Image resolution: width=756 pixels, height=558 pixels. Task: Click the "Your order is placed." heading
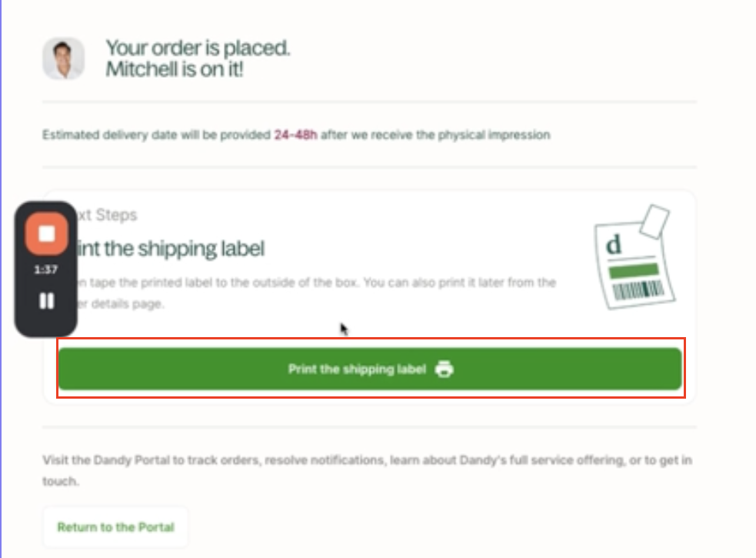198,48
